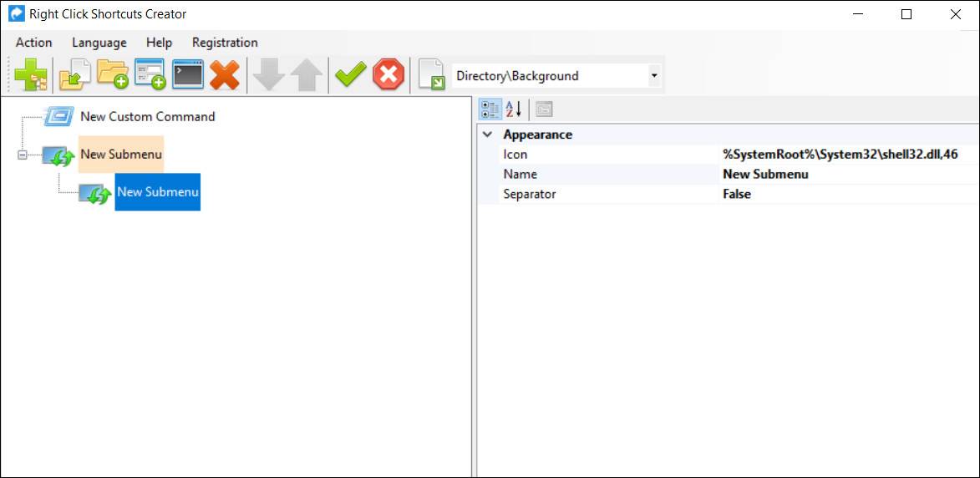This screenshot has height=478, width=980.
Task: Open the Action menu
Action: [x=33, y=43]
